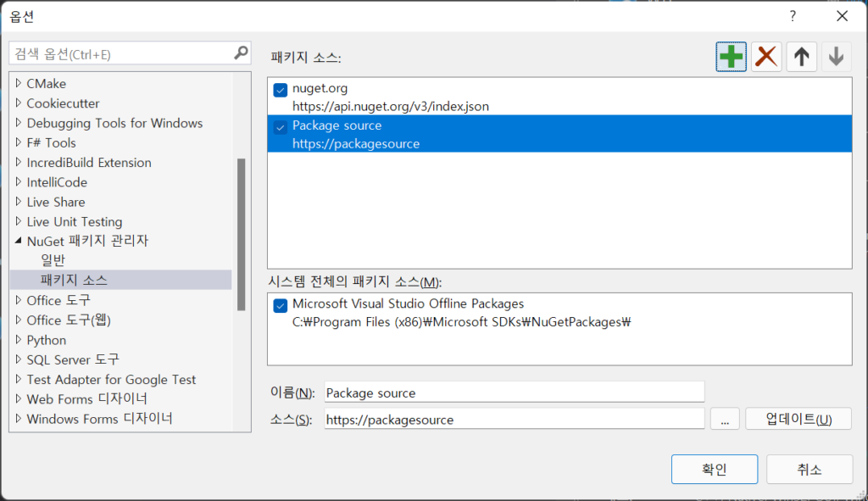The height and width of the screenshot is (501, 868).
Task: Browse for the source path with the ellipsis button
Action: (725, 419)
